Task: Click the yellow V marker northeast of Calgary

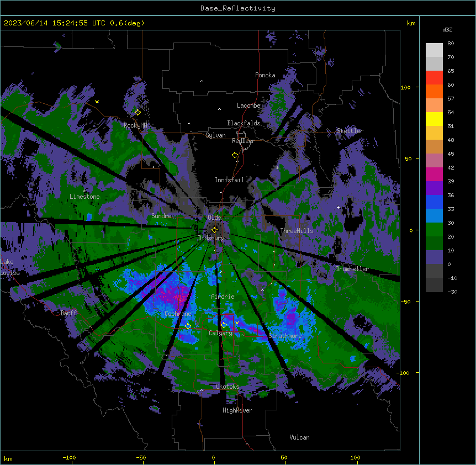Action: [237, 323]
